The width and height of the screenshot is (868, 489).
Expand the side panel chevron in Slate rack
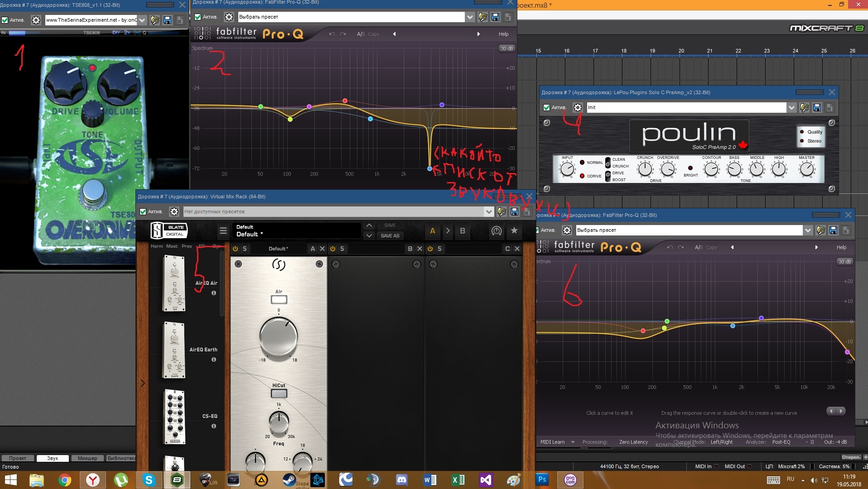click(x=142, y=384)
